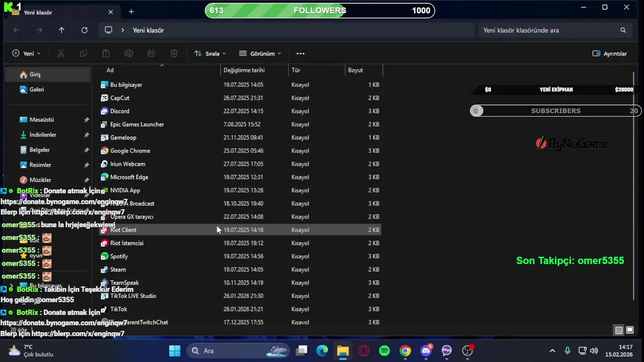Click the search magnifier icon
This screenshot has height=362, width=644.
623,30
